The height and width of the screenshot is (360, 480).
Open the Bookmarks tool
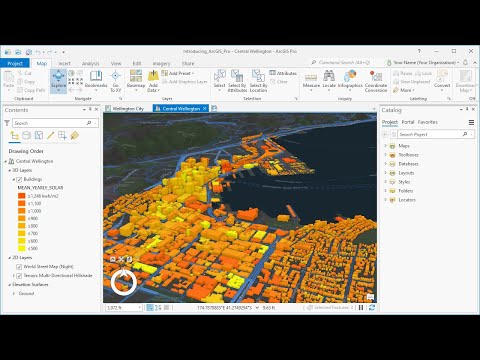coord(96,80)
